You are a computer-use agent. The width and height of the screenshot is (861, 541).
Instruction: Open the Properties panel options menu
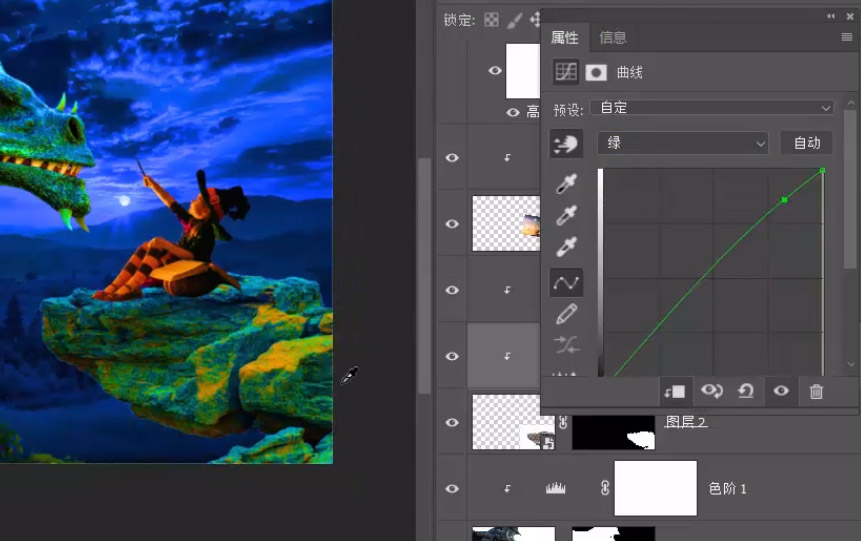click(847, 37)
